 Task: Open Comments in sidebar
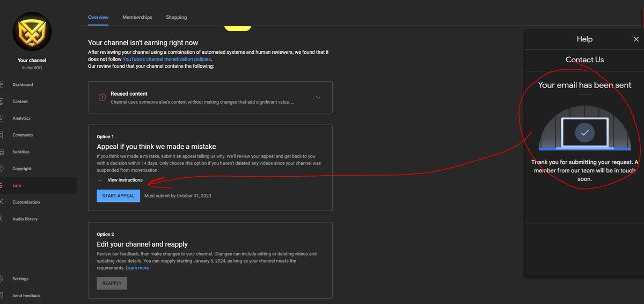23,135
